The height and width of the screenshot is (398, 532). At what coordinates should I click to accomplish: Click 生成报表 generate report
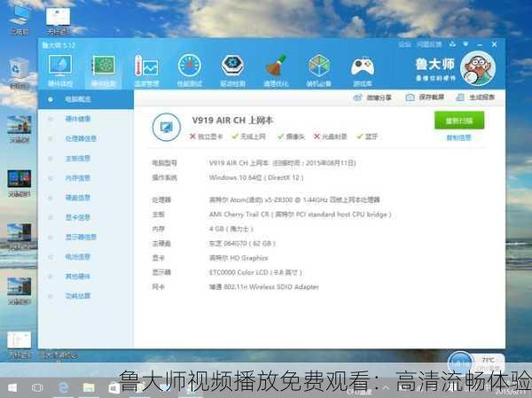[x=475, y=98]
